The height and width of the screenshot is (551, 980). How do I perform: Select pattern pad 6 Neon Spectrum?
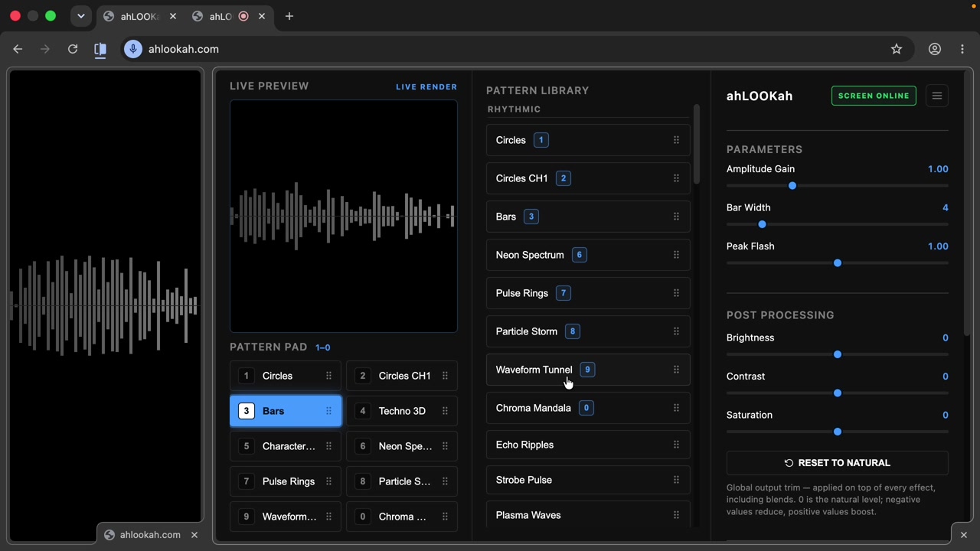pos(402,446)
